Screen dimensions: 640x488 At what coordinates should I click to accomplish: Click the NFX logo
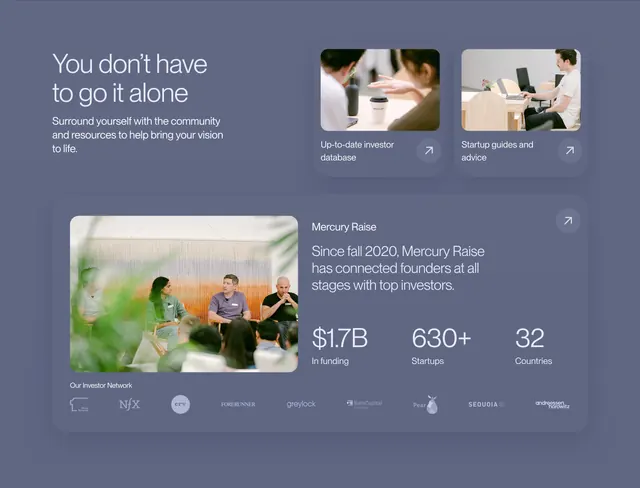click(129, 404)
